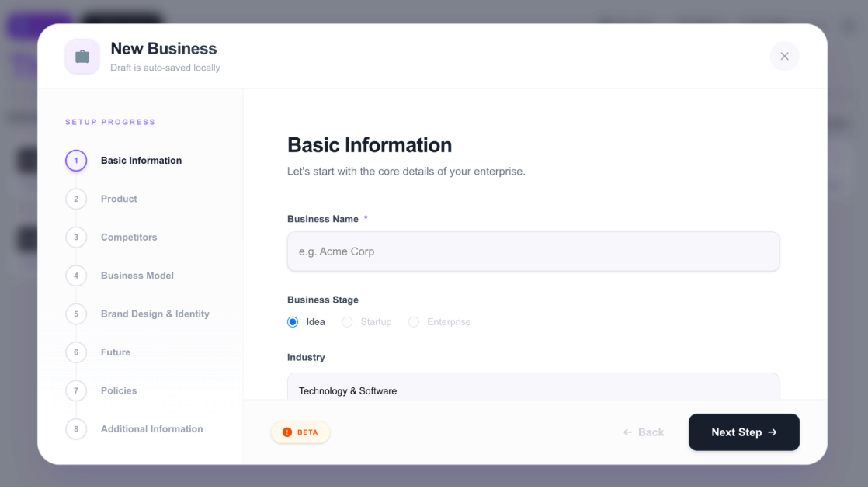Click the Business Name label
Image resolution: width=868 pixels, height=489 pixels.
323,219
